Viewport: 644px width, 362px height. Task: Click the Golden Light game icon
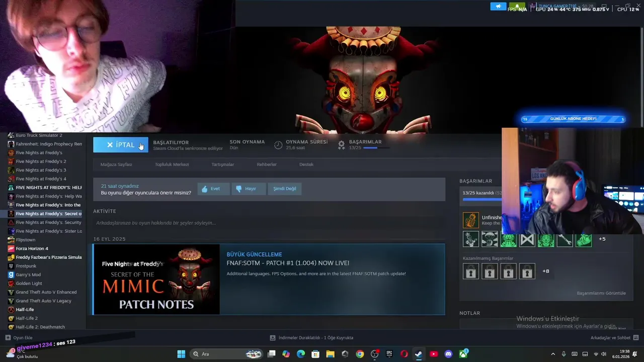[x=11, y=283]
